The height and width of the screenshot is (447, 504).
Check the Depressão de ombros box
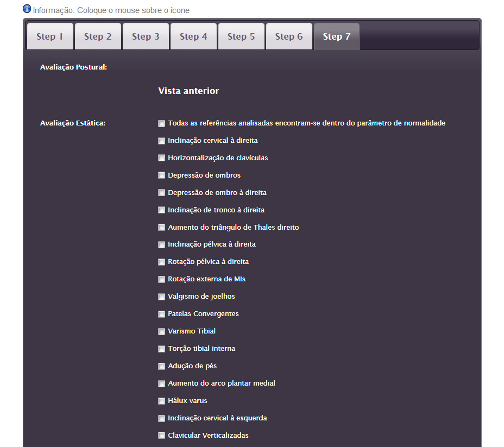click(162, 175)
